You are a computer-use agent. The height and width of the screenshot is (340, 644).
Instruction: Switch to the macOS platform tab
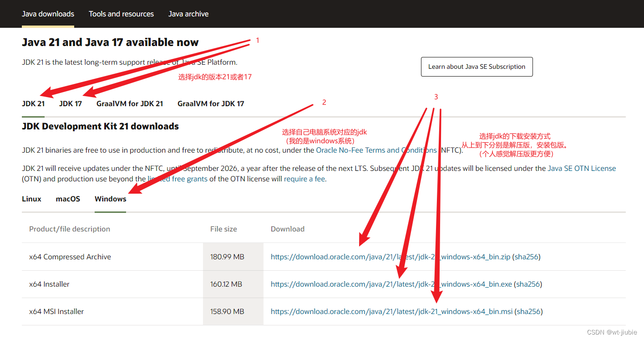(x=68, y=199)
